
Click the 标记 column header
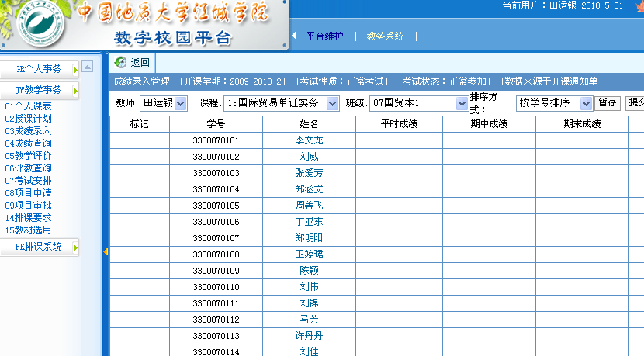pos(139,124)
